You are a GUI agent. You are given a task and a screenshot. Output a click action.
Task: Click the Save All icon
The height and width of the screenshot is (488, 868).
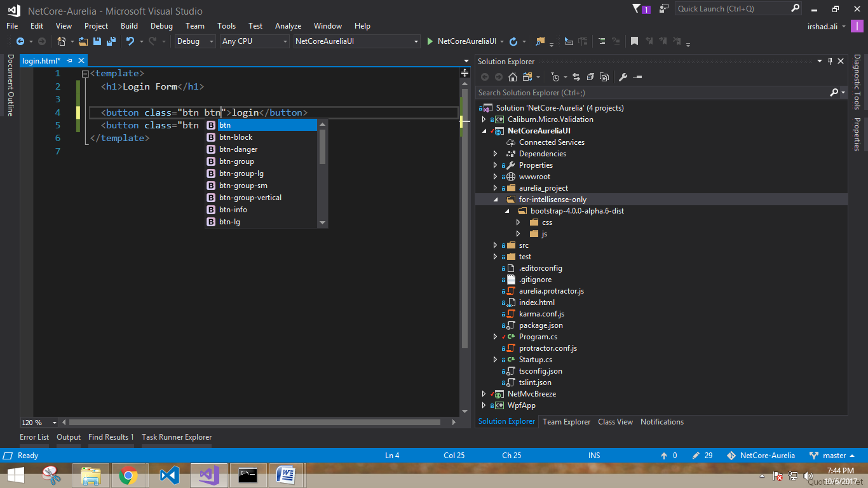(x=111, y=41)
